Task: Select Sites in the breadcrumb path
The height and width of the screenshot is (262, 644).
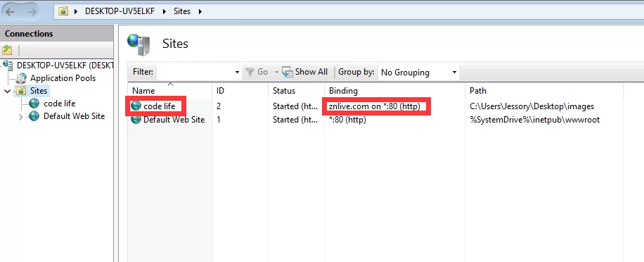Action: [x=182, y=11]
